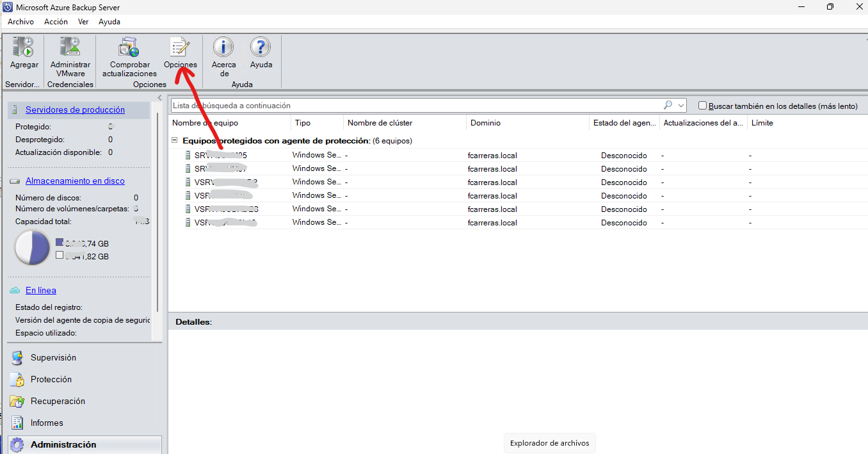Click the server icon beside Servidores de producción
868x454 pixels.
pyautogui.click(x=15, y=110)
